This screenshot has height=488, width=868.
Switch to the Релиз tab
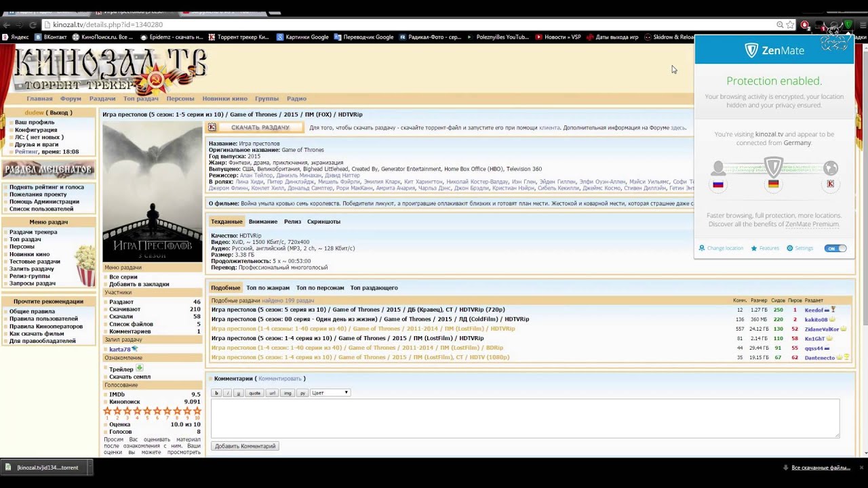[292, 222]
